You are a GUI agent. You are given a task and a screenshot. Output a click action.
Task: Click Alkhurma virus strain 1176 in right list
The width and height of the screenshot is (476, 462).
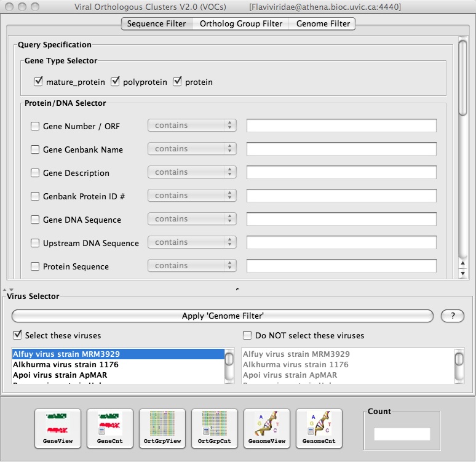point(348,365)
